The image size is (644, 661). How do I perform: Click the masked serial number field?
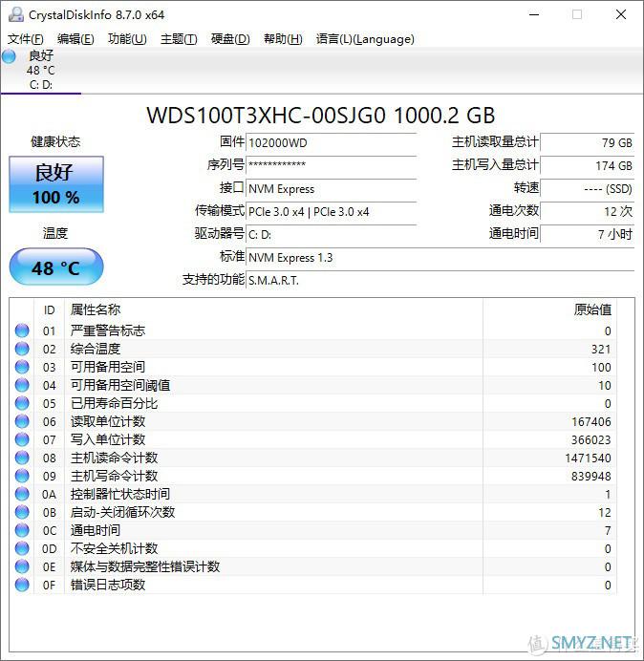click(x=332, y=165)
